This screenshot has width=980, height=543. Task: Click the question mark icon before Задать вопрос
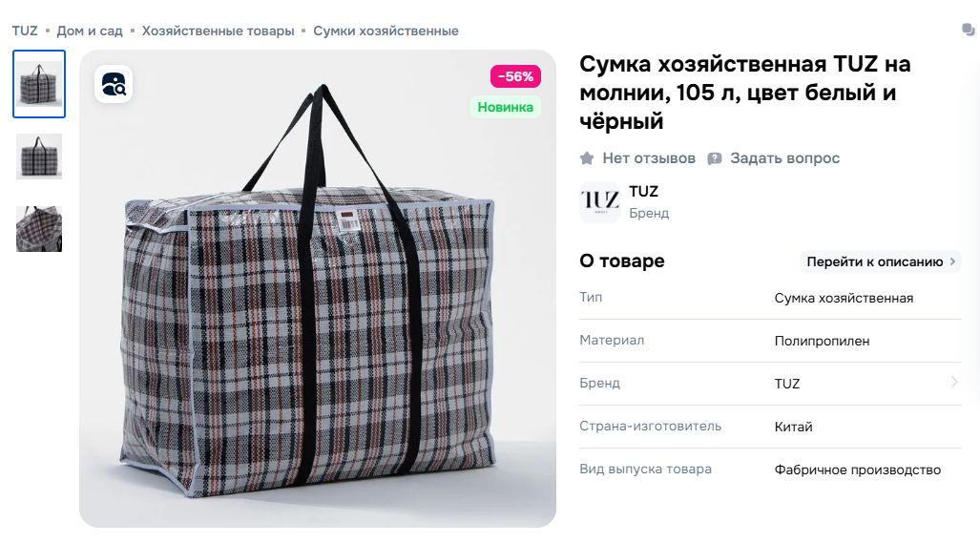715,158
